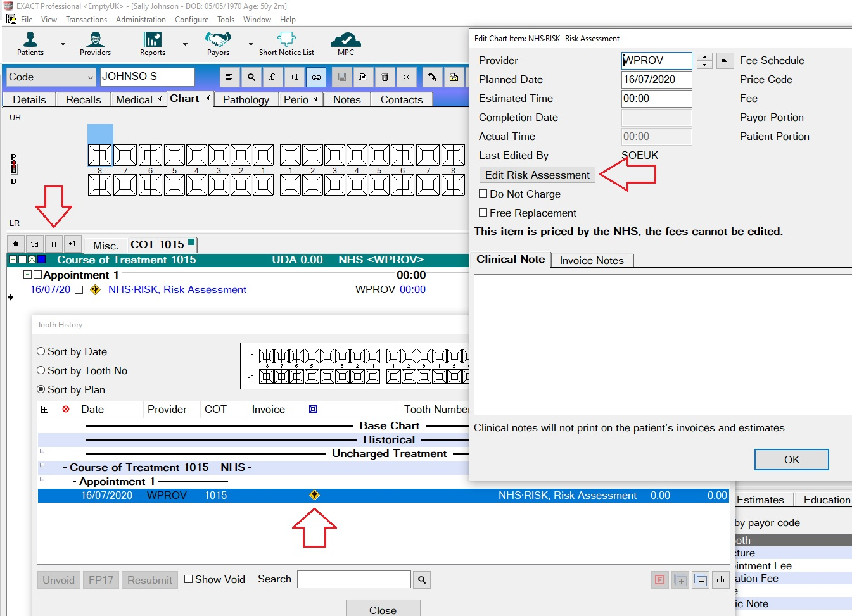Image resolution: width=852 pixels, height=616 pixels.
Task: Click the telephone handset toolbar icon
Action: point(432,77)
